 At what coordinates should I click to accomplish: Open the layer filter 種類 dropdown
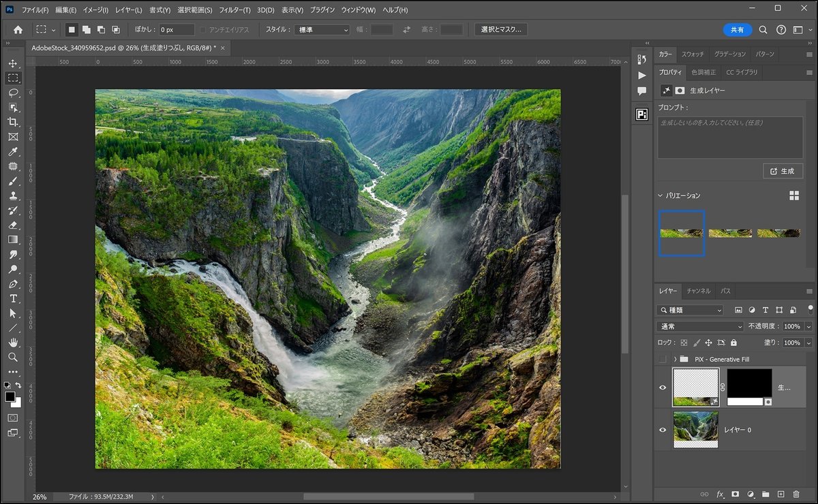point(691,310)
